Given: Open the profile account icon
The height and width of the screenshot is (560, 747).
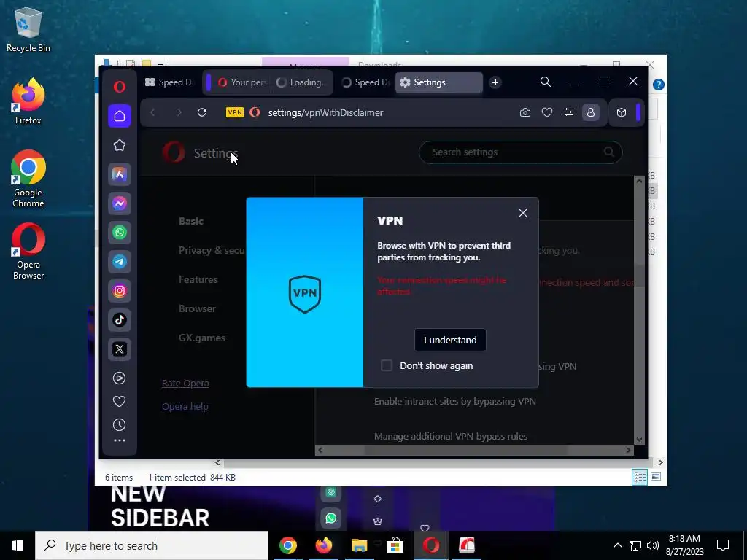Looking at the screenshot, I should click(x=591, y=112).
